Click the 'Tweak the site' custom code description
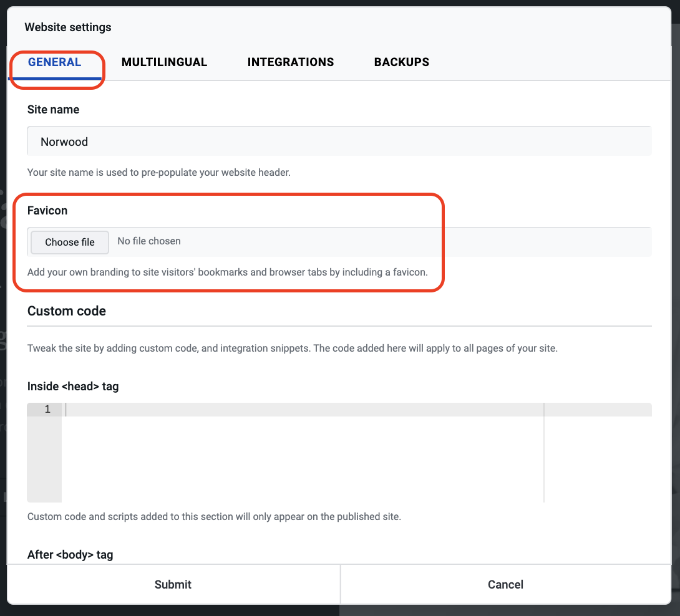680x616 pixels. [293, 348]
